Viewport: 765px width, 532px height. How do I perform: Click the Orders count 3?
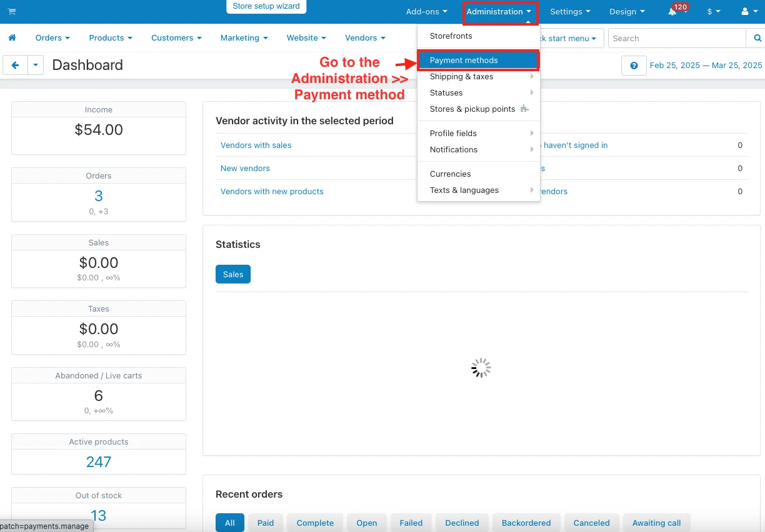click(x=99, y=196)
